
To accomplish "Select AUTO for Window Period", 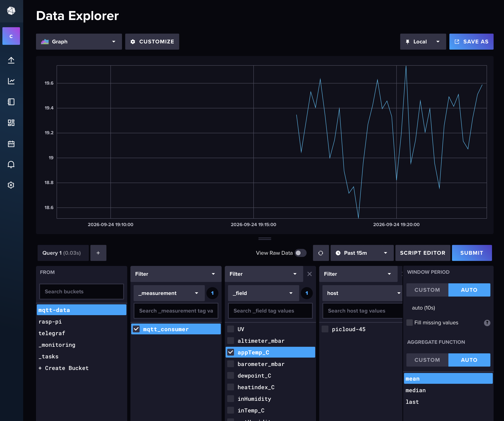I will pyautogui.click(x=469, y=290).
